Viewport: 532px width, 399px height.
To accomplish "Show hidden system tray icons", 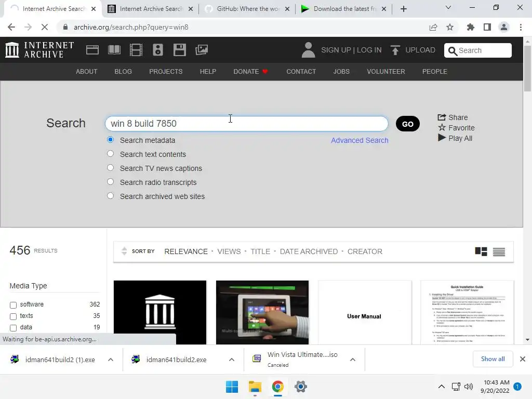I will [442, 387].
